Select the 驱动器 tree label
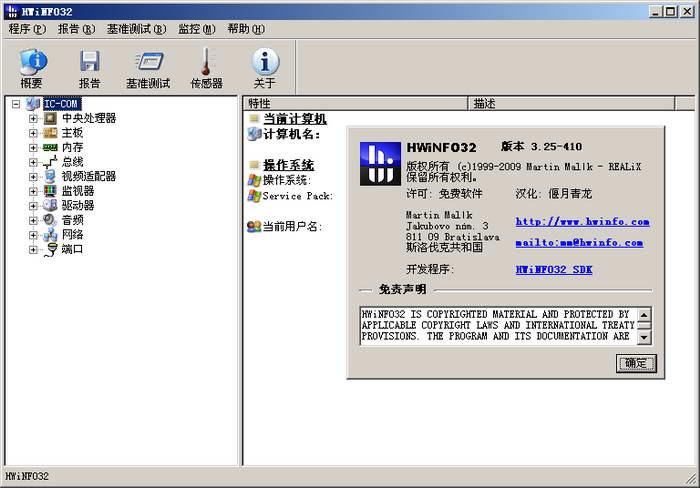 click(x=78, y=205)
